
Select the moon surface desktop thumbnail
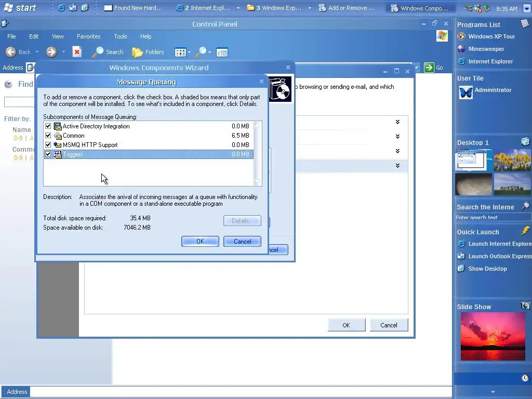click(x=473, y=184)
